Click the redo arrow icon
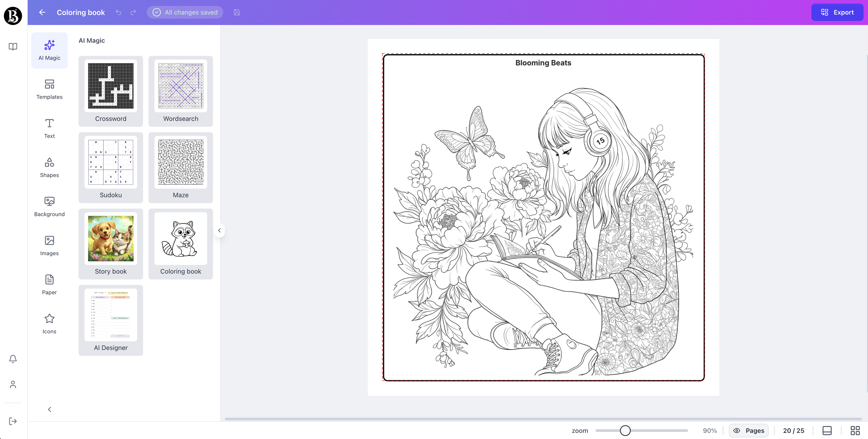The image size is (868, 439). [133, 12]
